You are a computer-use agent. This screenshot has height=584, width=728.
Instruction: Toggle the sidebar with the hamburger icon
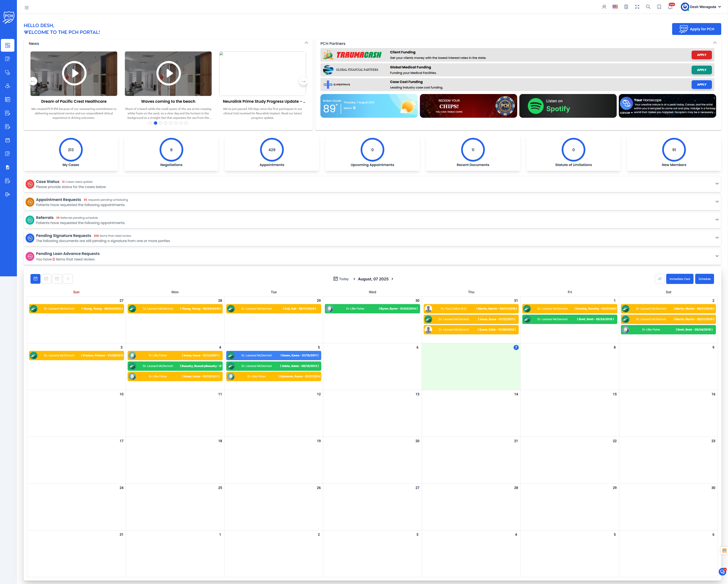coord(27,7)
